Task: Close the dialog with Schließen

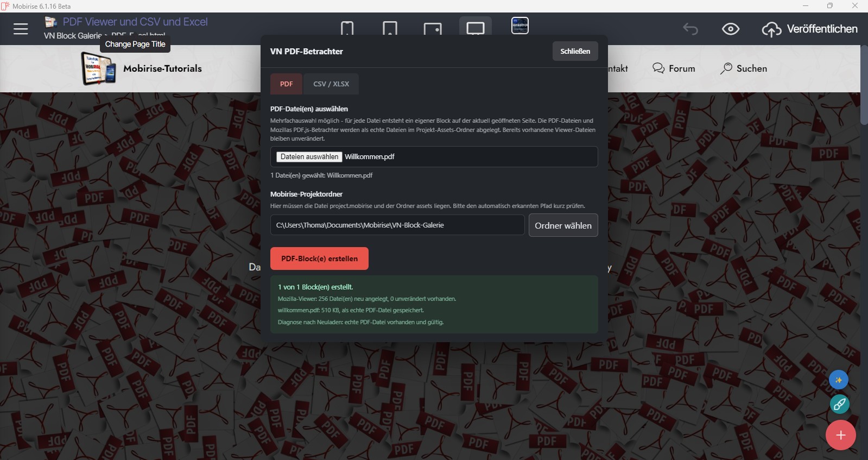Action: [x=575, y=51]
